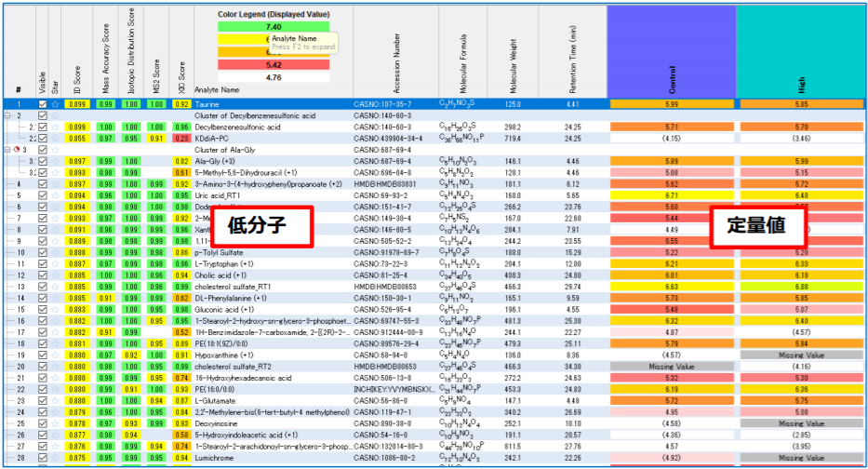This screenshot has width=868, height=469.
Task: Star the Cholic acid (+1) row
Action: (x=55, y=275)
